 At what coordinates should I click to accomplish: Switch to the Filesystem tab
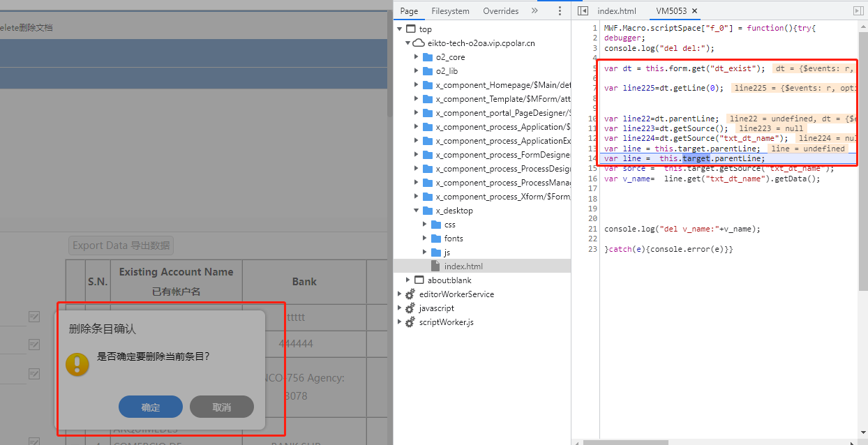click(450, 11)
